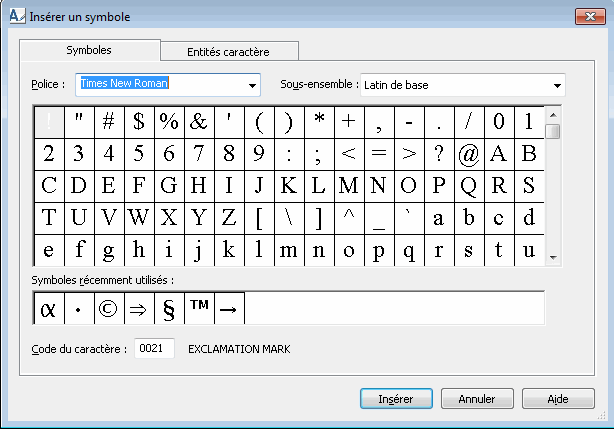The width and height of the screenshot is (614, 429).
Task: Select the opening parenthesis ( symbol
Action: (259, 122)
